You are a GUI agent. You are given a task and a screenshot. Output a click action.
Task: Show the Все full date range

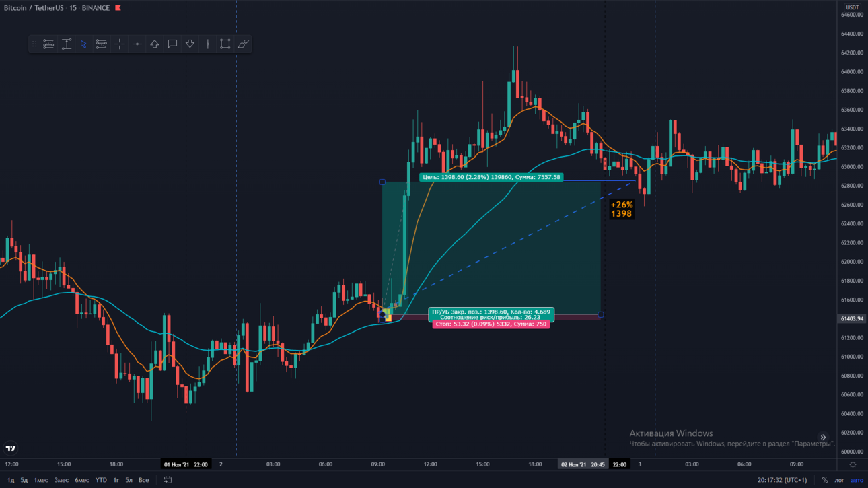[x=143, y=480]
